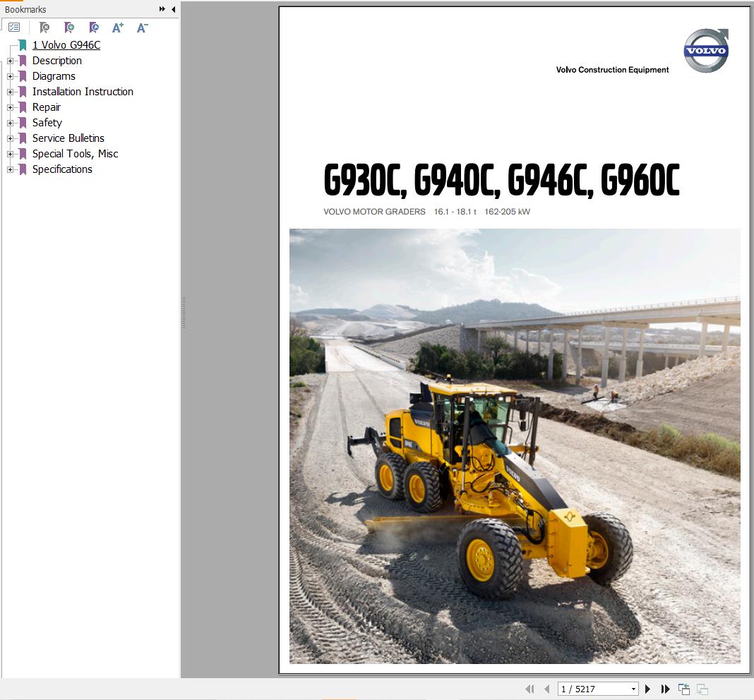Click the delete bookmark icon

tap(44, 28)
